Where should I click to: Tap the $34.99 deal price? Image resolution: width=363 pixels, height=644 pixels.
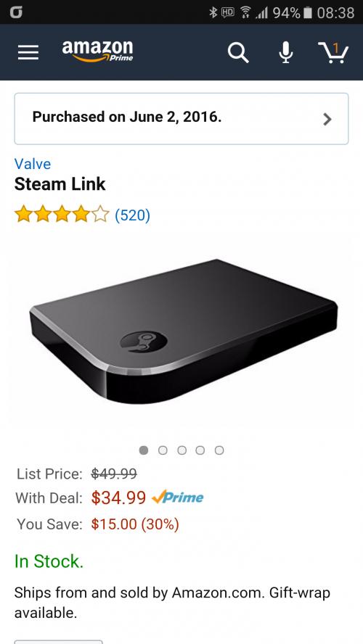pyautogui.click(x=118, y=498)
